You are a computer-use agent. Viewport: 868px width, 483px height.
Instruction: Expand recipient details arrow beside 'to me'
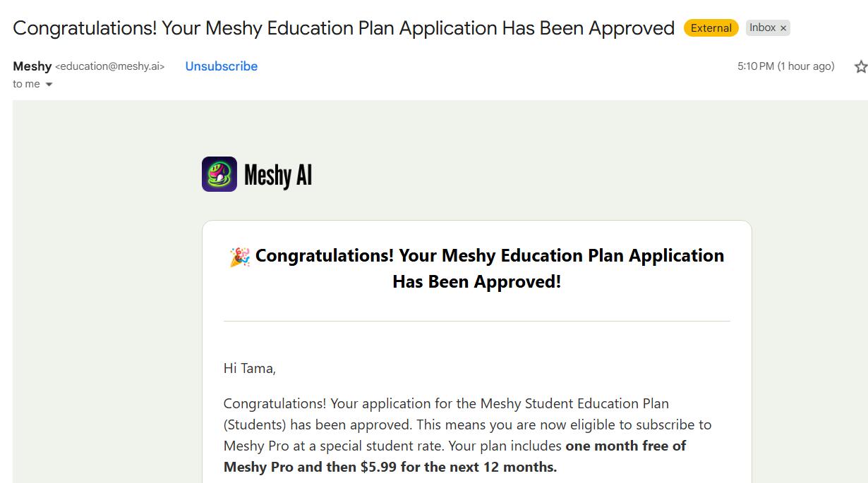49,85
